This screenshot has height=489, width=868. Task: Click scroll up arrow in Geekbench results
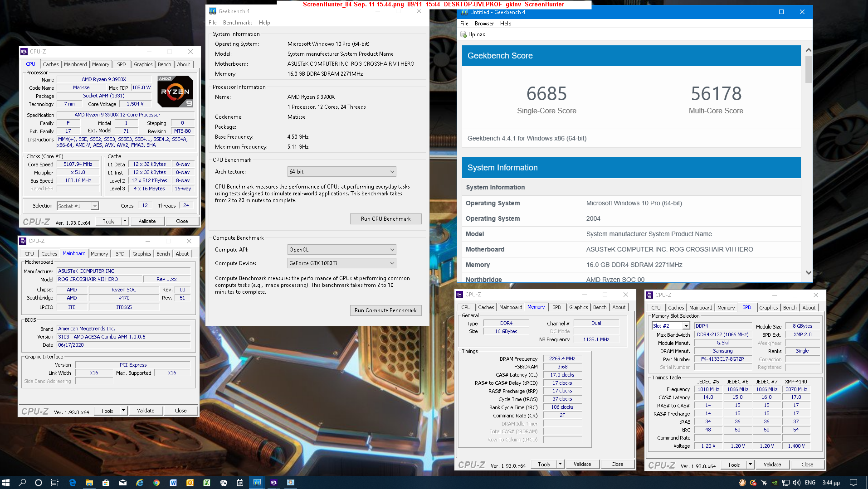(809, 50)
